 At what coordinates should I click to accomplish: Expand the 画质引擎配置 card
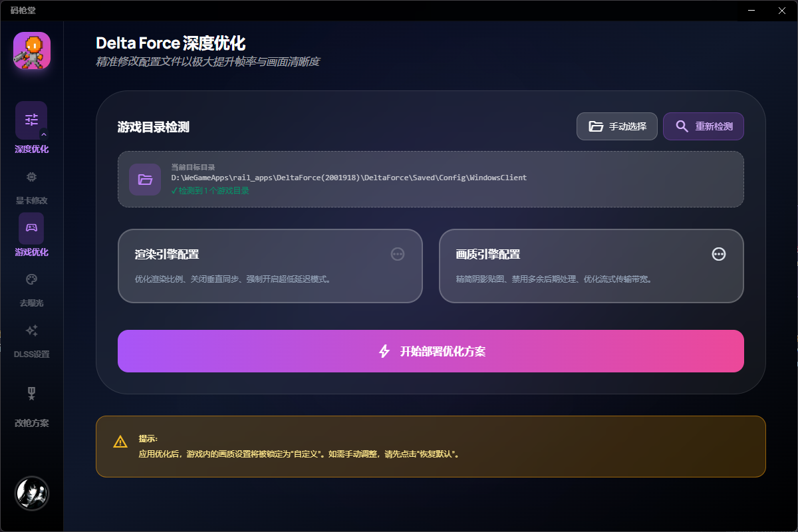pos(592,266)
